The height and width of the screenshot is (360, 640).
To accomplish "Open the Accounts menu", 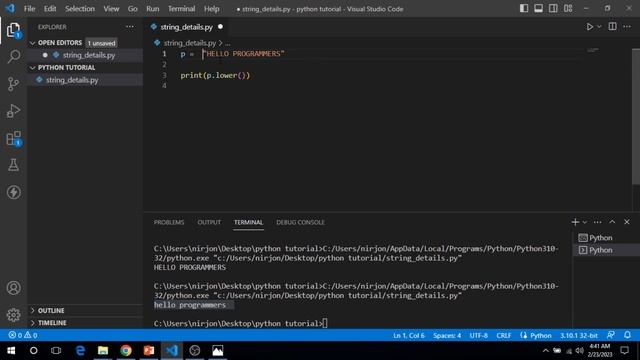I will (13, 288).
